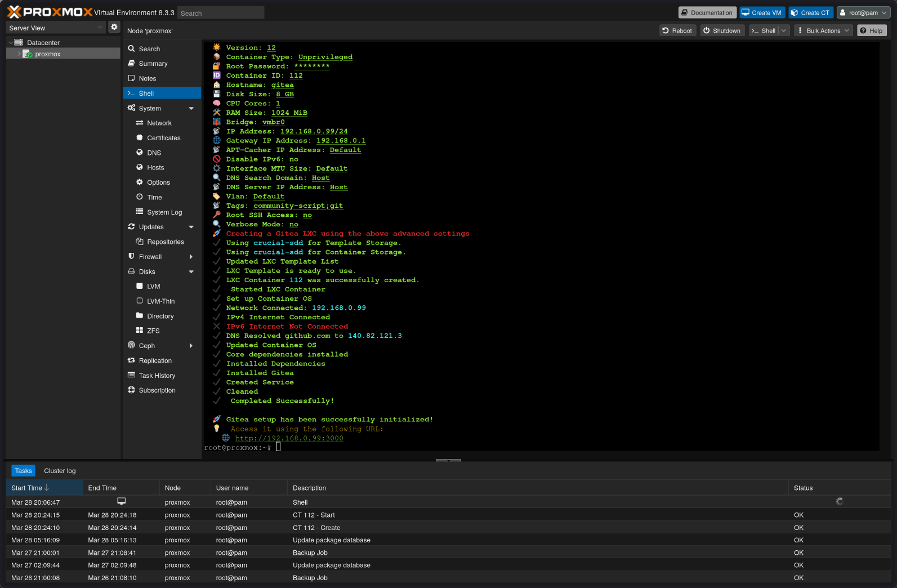Click the System Log list icon
Viewport: 897px width, 588px height.
(140, 212)
